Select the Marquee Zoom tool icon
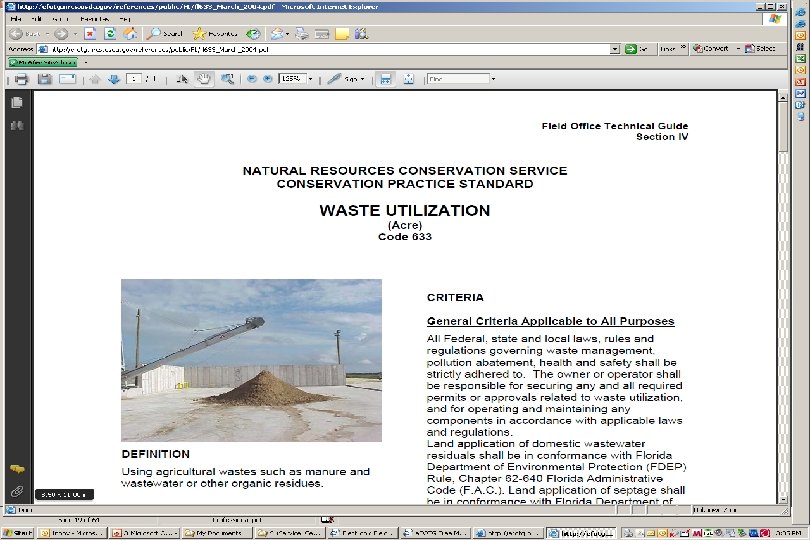The image size is (810, 540). (x=227, y=79)
